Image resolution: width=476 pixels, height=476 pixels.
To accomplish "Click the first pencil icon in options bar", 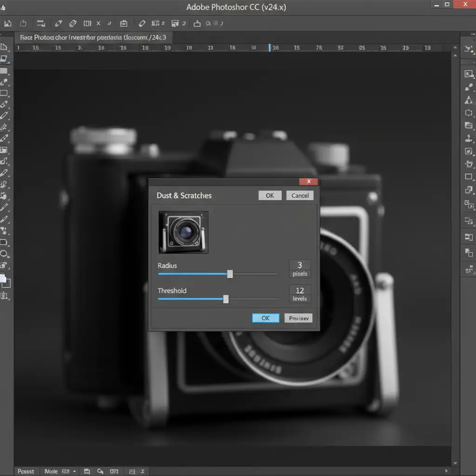I will [x=58, y=23].
